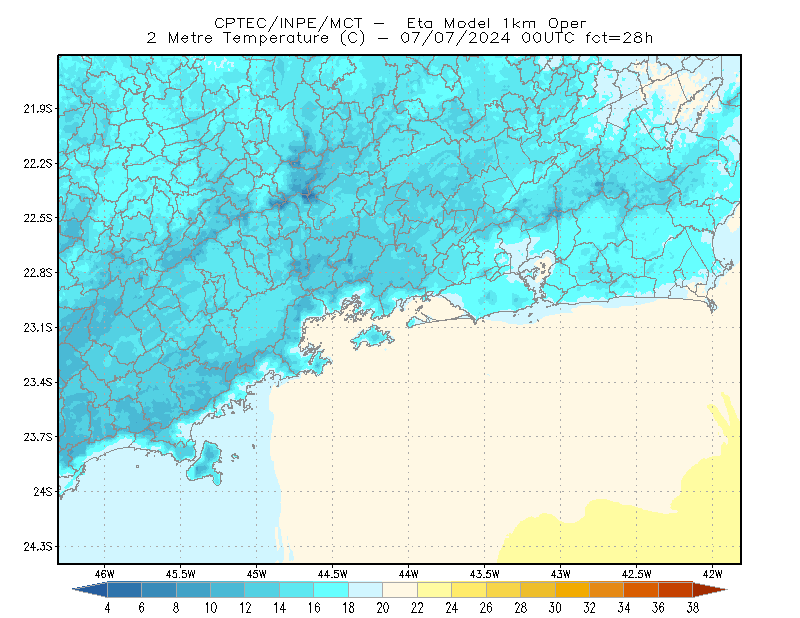800x618 pixels.
Task: Click the left blue arrow of colorbar
Action: click(90, 590)
